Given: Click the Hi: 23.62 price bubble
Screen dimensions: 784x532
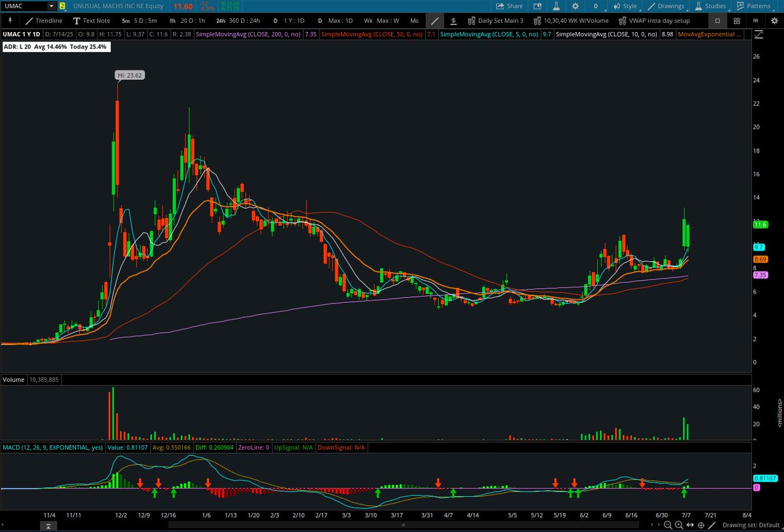Looking at the screenshot, I should point(129,75).
